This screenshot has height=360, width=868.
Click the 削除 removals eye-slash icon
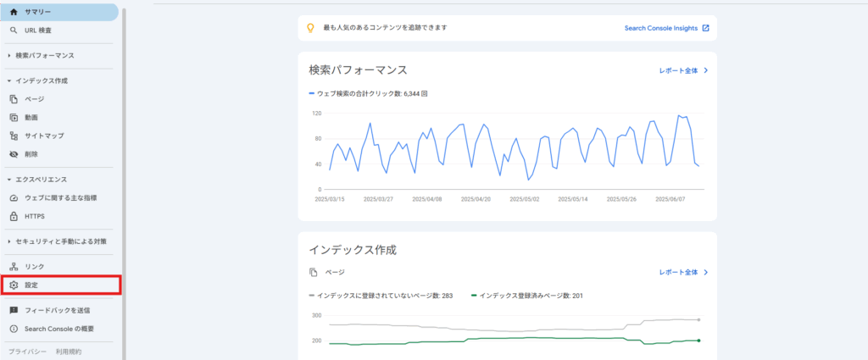[x=14, y=154]
